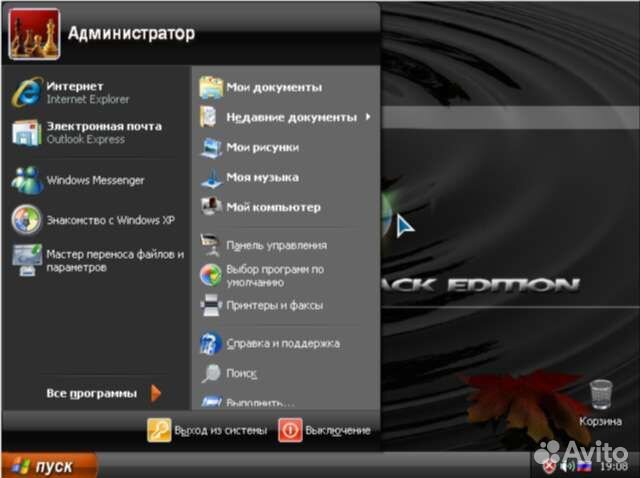
Task: Click the Принтеры и факсы icon
Action: (211, 305)
